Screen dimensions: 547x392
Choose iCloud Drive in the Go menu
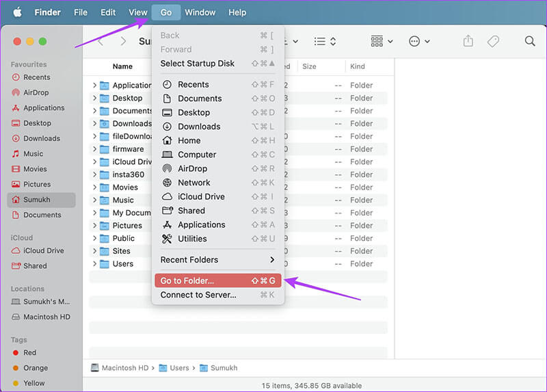pyautogui.click(x=218, y=196)
